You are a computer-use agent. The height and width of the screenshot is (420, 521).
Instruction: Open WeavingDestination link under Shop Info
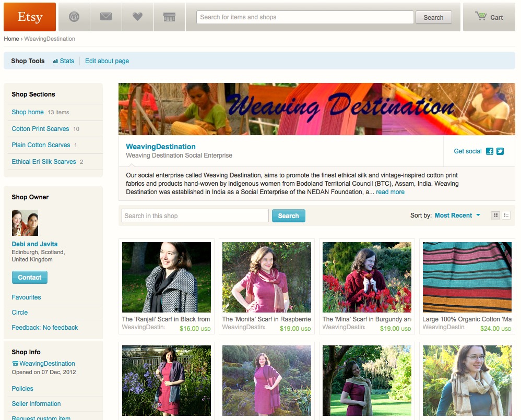(x=43, y=364)
